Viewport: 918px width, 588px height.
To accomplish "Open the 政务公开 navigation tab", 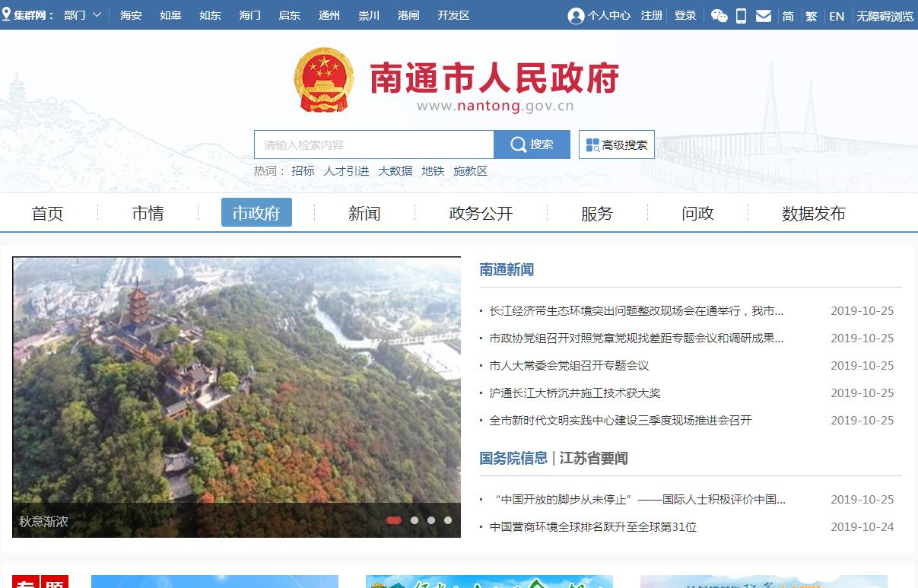I will pyautogui.click(x=481, y=214).
